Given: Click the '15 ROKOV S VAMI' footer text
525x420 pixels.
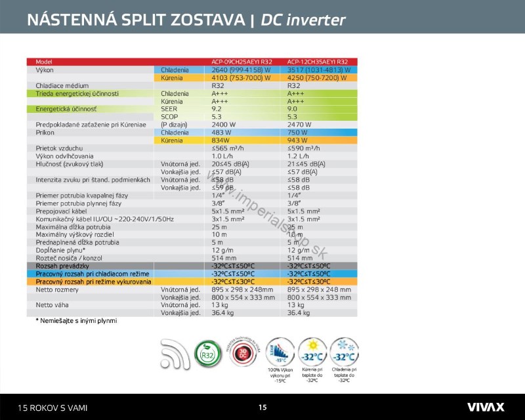Looking at the screenshot, I should 52,408.
